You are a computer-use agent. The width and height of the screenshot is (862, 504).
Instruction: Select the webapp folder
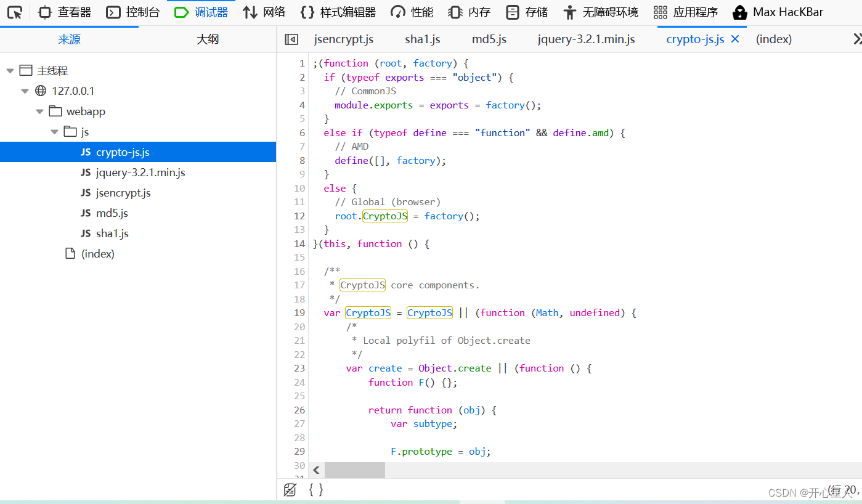click(x=138, y=112)
